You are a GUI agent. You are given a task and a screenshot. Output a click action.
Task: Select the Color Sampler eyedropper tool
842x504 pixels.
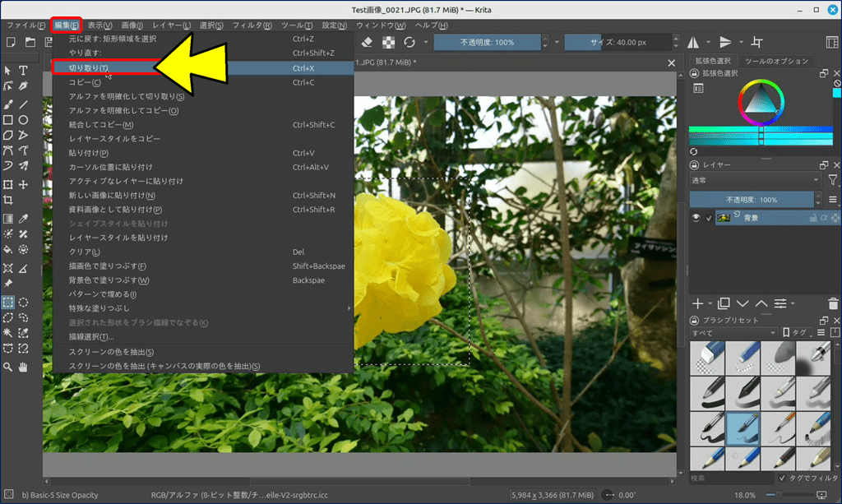point(24,219)
